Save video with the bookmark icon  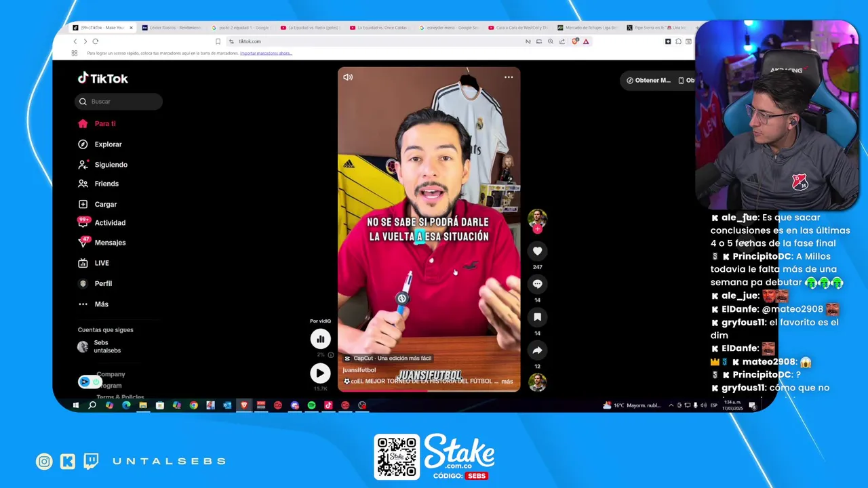[537, 317]
